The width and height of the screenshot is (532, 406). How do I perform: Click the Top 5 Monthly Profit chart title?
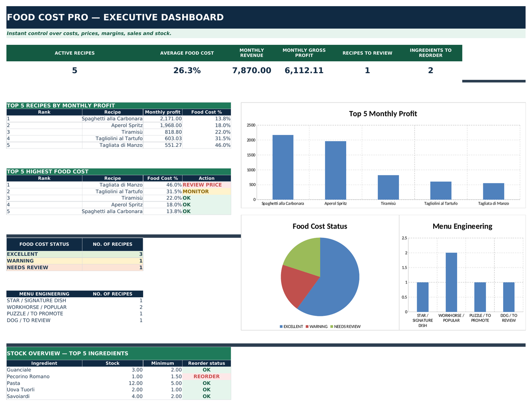click(x=383, y=114)
